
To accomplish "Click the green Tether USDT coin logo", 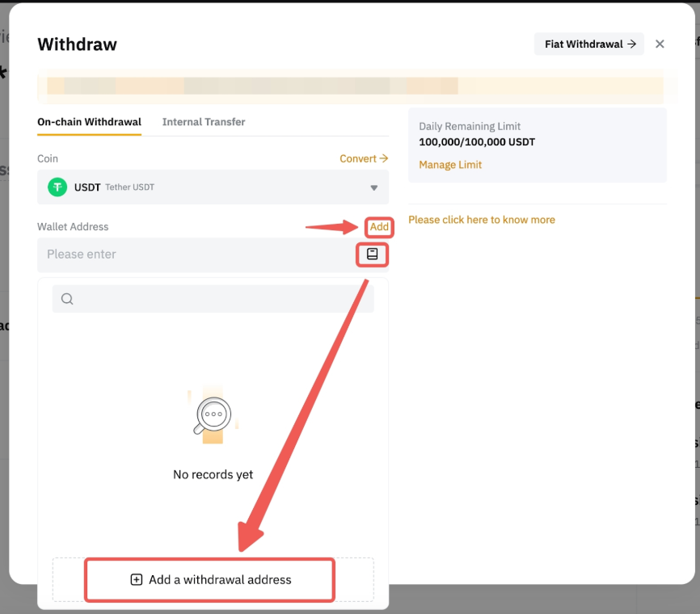I will point(57,187).
